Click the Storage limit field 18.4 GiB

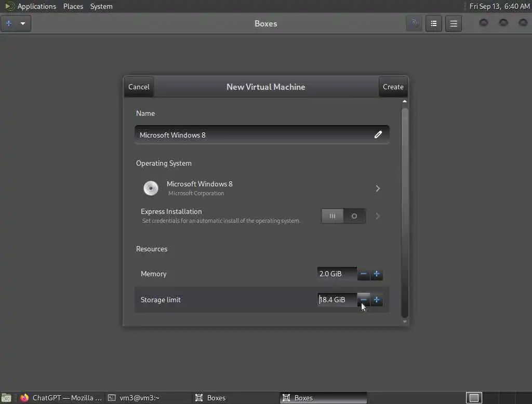(x=337, y=300)
